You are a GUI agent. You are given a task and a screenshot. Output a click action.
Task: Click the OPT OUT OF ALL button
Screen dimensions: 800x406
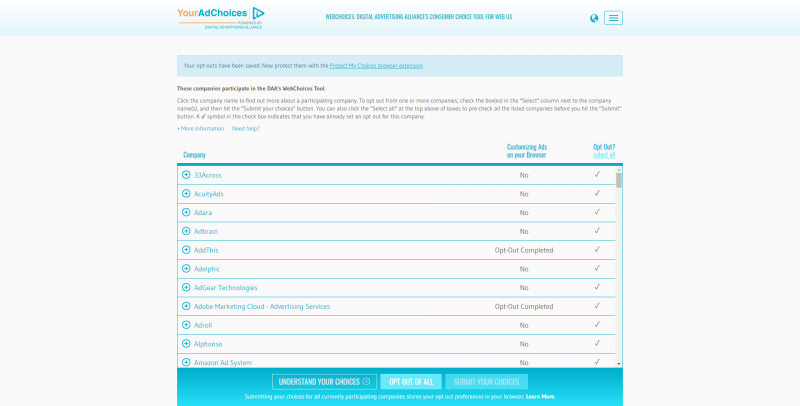pyautogui.click(x=411, y=382)
